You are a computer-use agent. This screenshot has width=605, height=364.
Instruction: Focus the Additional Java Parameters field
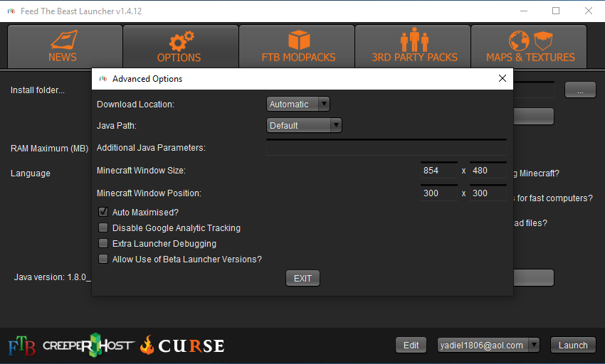[x=386, y=148]
